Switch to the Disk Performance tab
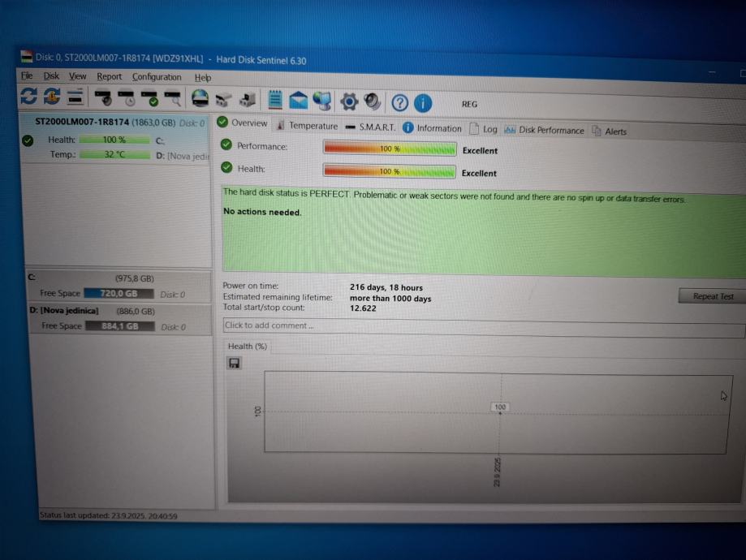746x560 pixels. coord(544,130)
